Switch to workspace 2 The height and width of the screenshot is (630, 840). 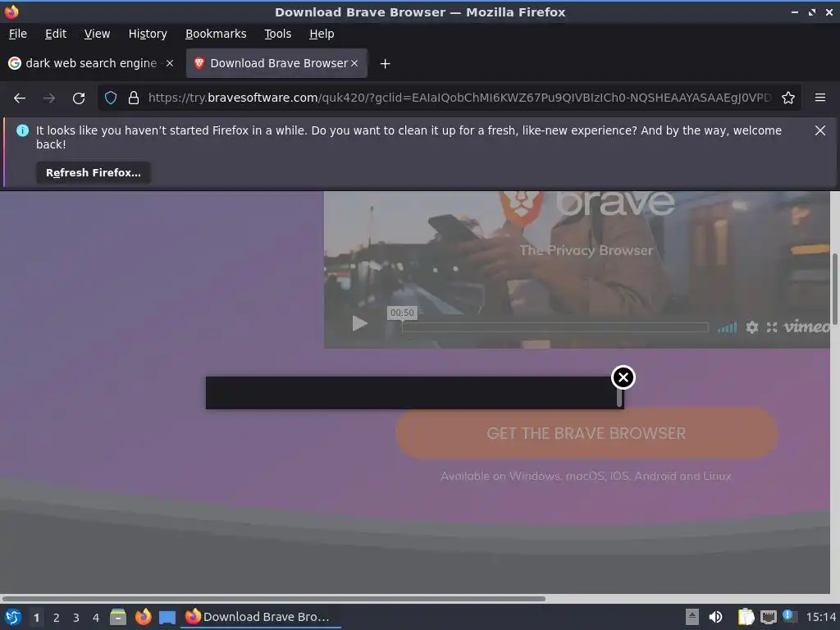click(x=57, y=618)
